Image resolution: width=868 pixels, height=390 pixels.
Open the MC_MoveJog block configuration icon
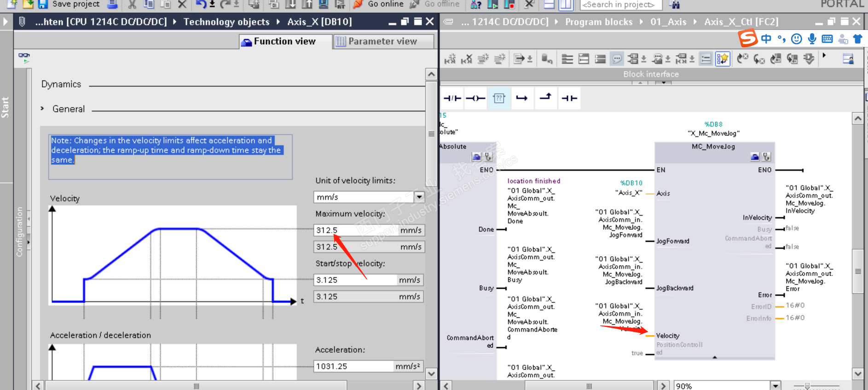click(755, 157)
